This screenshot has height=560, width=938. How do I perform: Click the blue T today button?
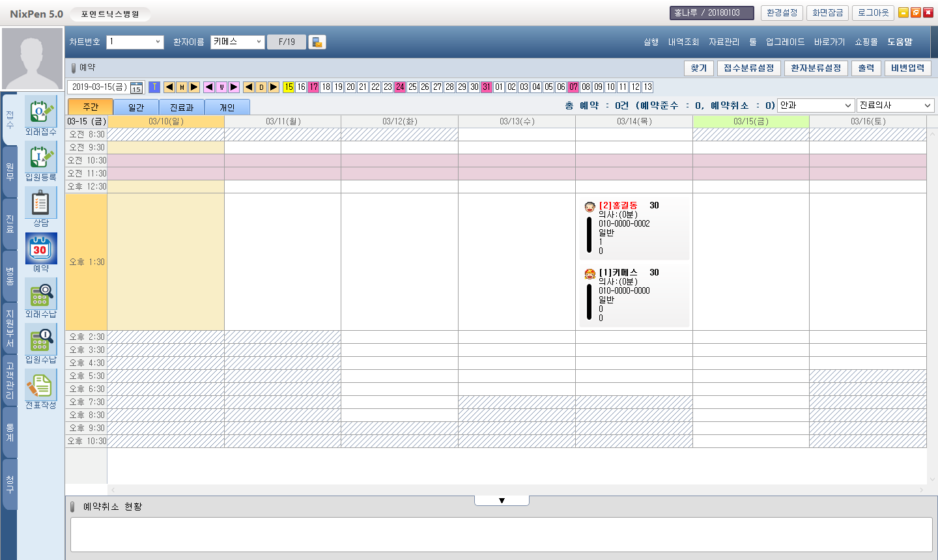pos(154,87)
